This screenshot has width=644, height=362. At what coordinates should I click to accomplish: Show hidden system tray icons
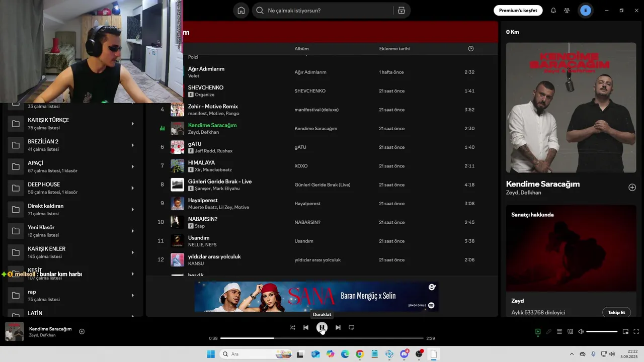tap(572, 354)
